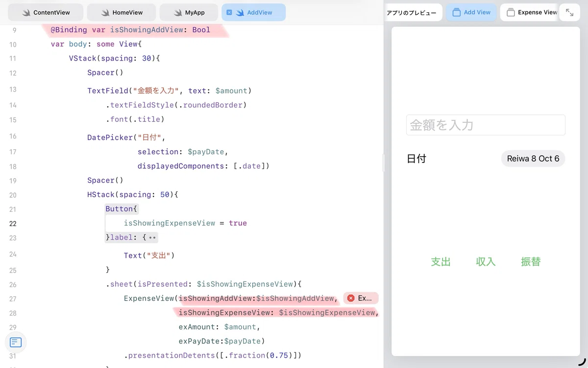
Task: Click the 'TextField(' code on line 13
Action: 110,91
